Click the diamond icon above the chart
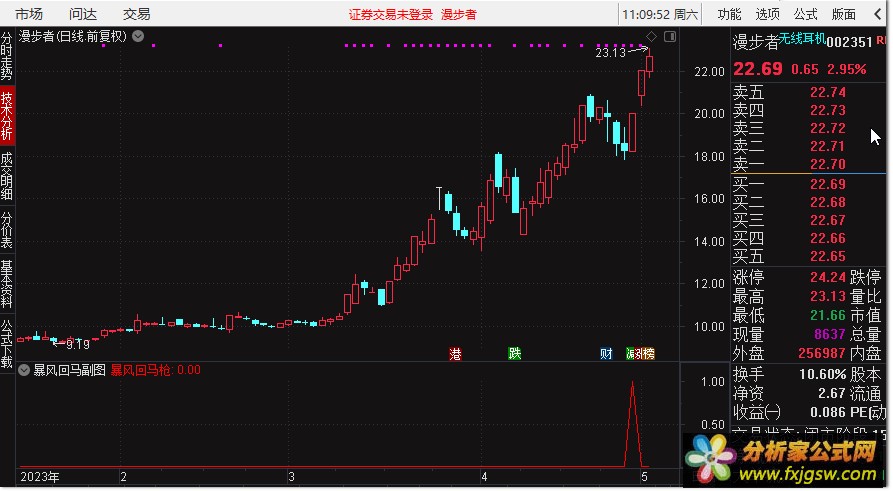The height and width of the screenshot is (491, 893). (x=652, y=37)
